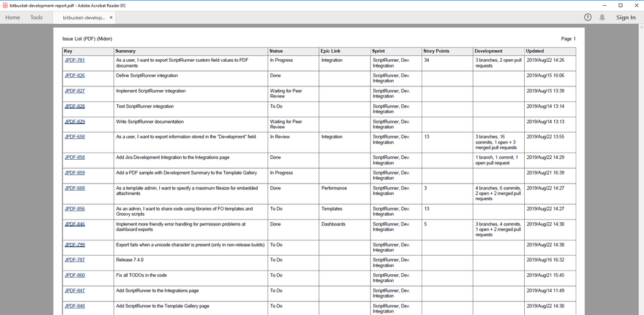
Task: Click '3 branches, 2 open pull requests' cell
Action: click(x=497, y=62)
